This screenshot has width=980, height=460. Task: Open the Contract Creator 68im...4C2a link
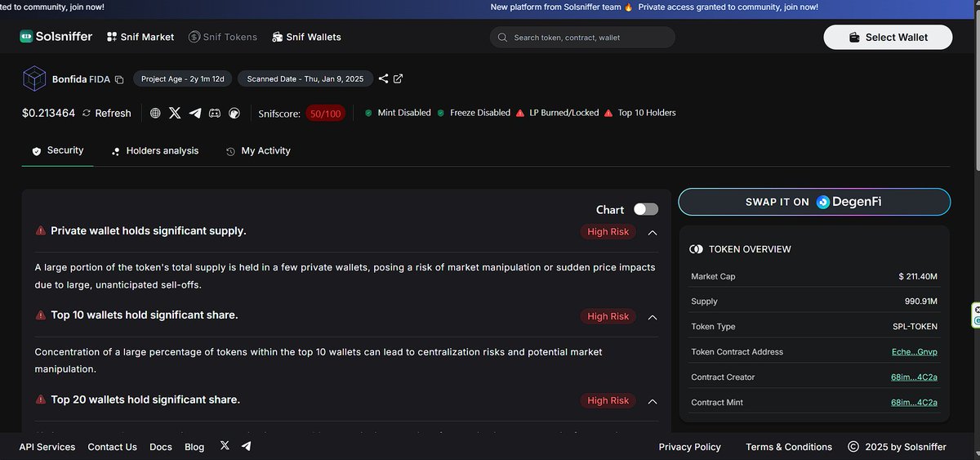[x=914, y=377]
